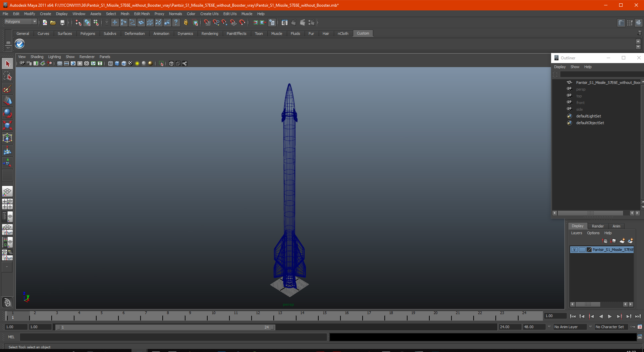The height and width of the screenshot is (352, 644).
Task: Switch to the Polygons shelf tab
Action: [88, 34]
